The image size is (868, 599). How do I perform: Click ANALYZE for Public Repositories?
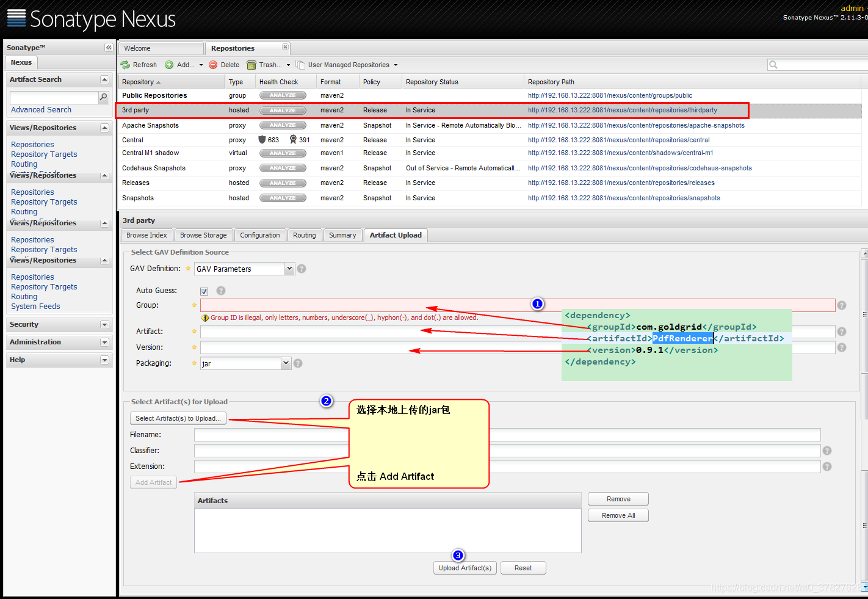tap(283, 95)
